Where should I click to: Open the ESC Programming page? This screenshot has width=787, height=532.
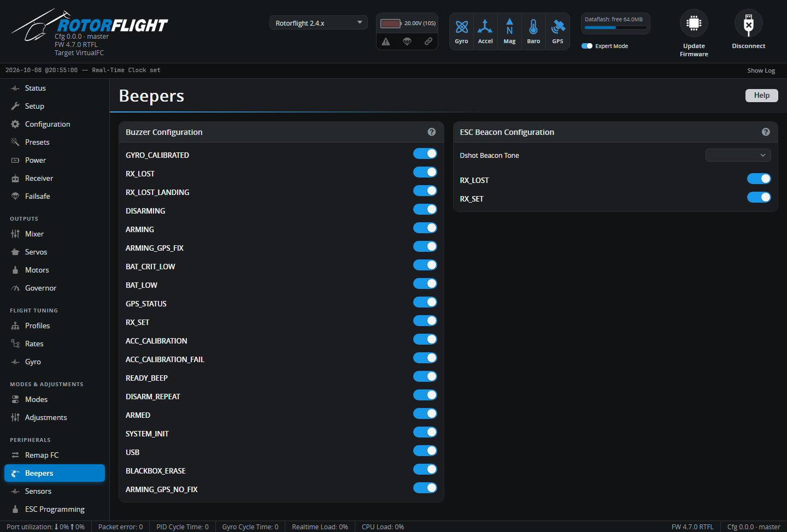(55, 509)
